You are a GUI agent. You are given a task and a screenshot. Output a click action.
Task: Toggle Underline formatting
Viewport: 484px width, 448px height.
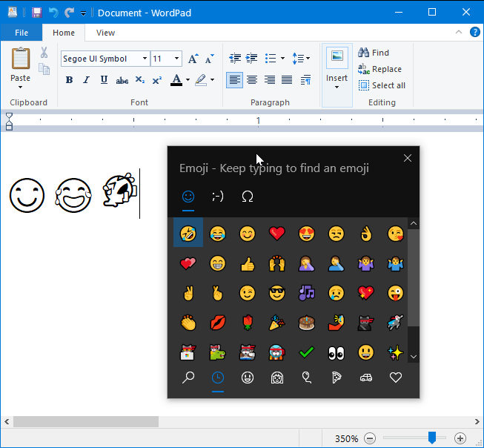(x=104, y=80)
